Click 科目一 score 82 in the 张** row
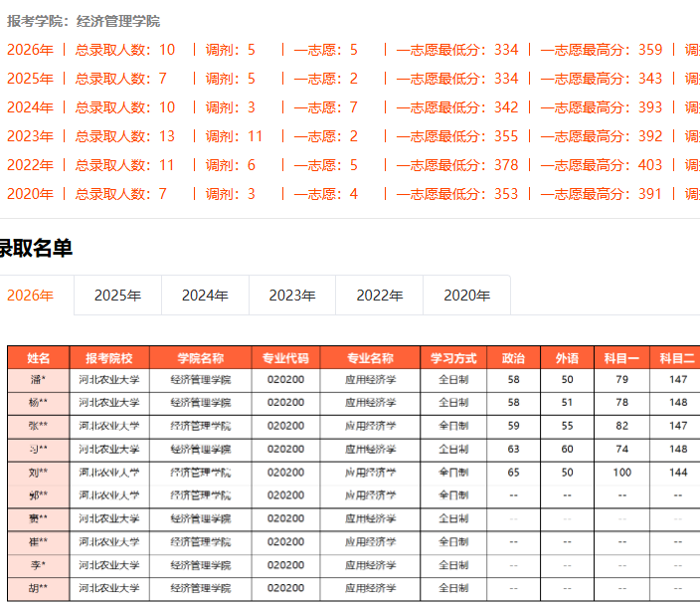Viewport: 700px width, 604px height. pos(621,426)
